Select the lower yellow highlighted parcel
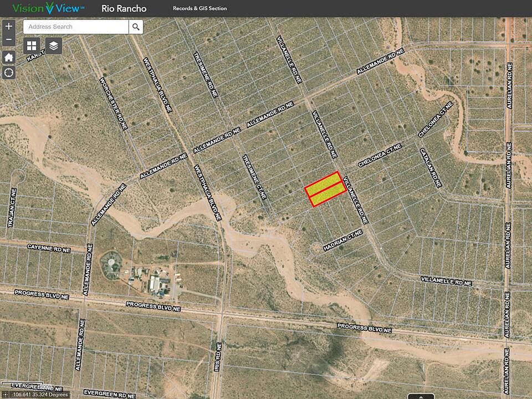532x399 pixels. (328, 195)
